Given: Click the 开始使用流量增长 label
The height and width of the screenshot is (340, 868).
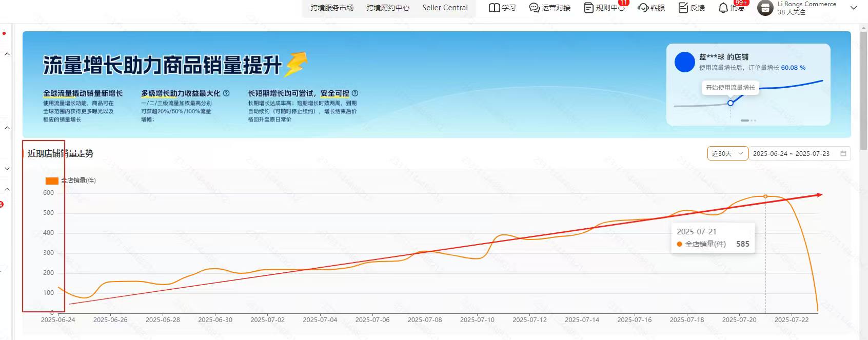Looking at the screenshot, I should click(x=731, y=88).
